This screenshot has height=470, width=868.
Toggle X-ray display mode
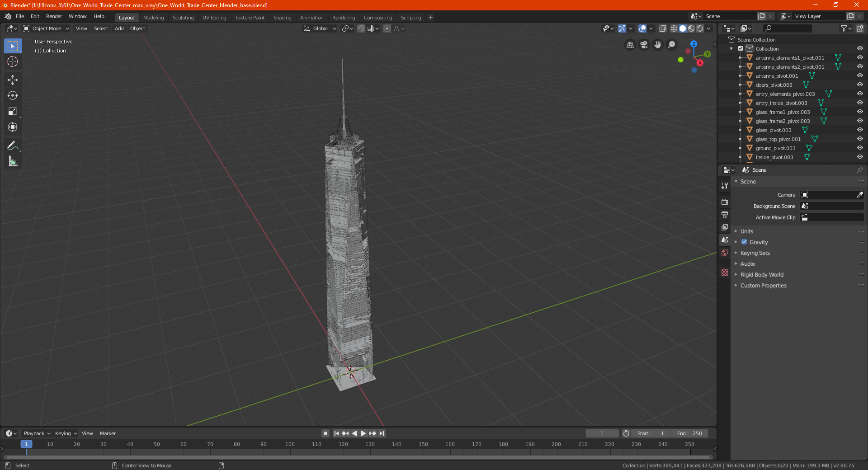tap(663, 28)
